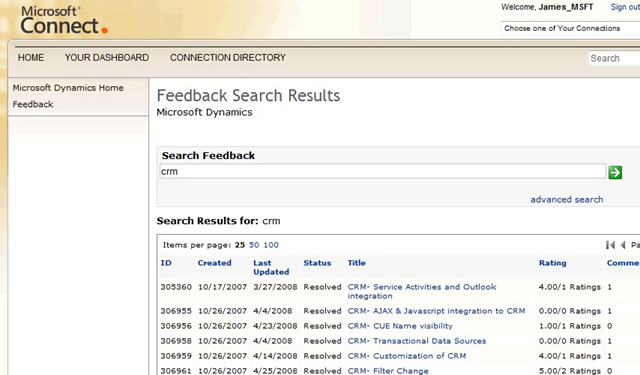The image size is (640, 375).
Task: Sort results by ID column
Action: (166, 263)
